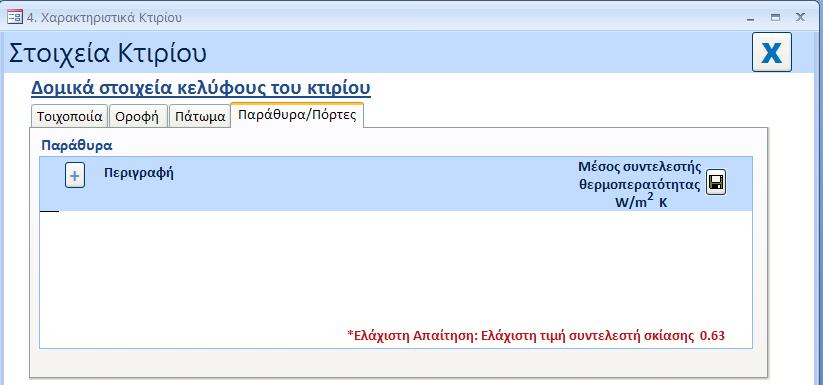The height and width of the screenshot is (385, 823).
Task: Click the Παράθυρα section label
Action: [77, 145]
